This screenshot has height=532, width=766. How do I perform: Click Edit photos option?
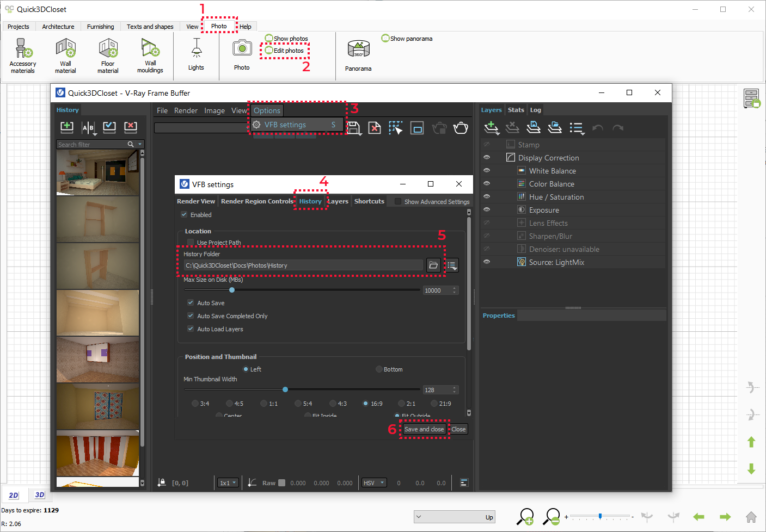284,51
